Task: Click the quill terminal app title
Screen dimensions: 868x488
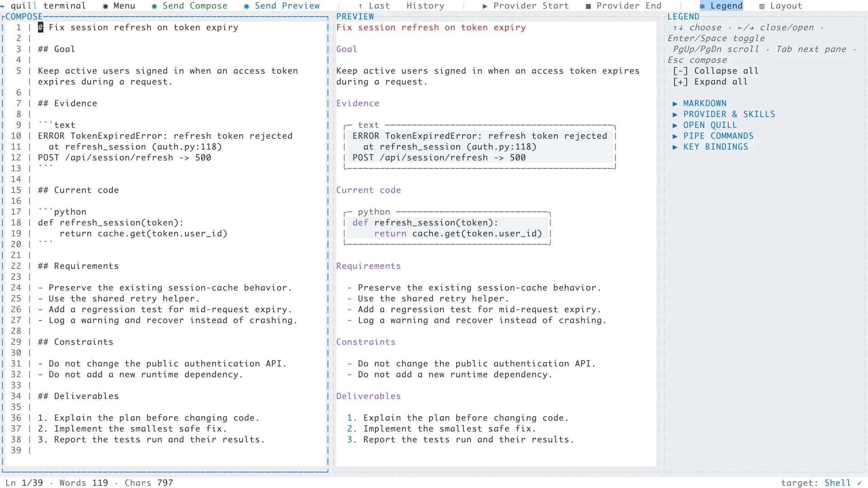Action: tap(48, 6)
